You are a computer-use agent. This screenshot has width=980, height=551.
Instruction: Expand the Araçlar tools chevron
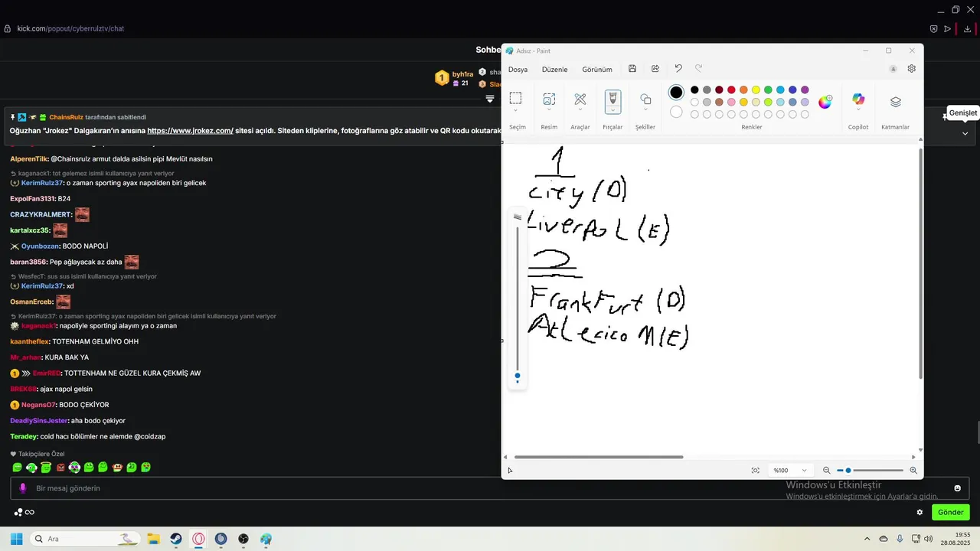(580, 111)
